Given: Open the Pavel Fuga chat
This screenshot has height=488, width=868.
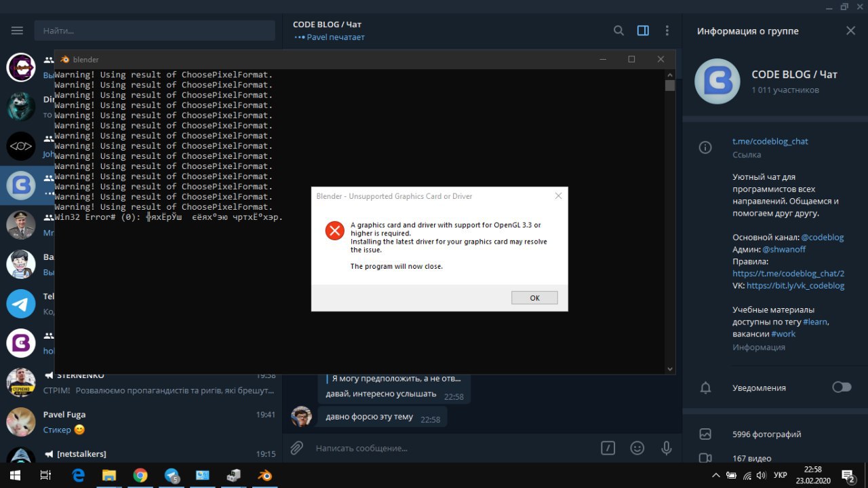Looking at the screenshot, I should coord(141,422).
